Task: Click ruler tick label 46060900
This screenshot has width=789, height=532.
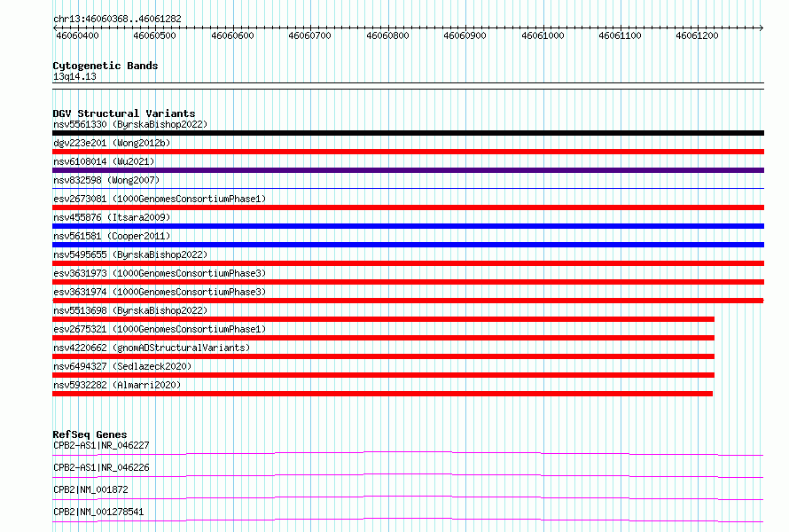Action: point(465,35)
